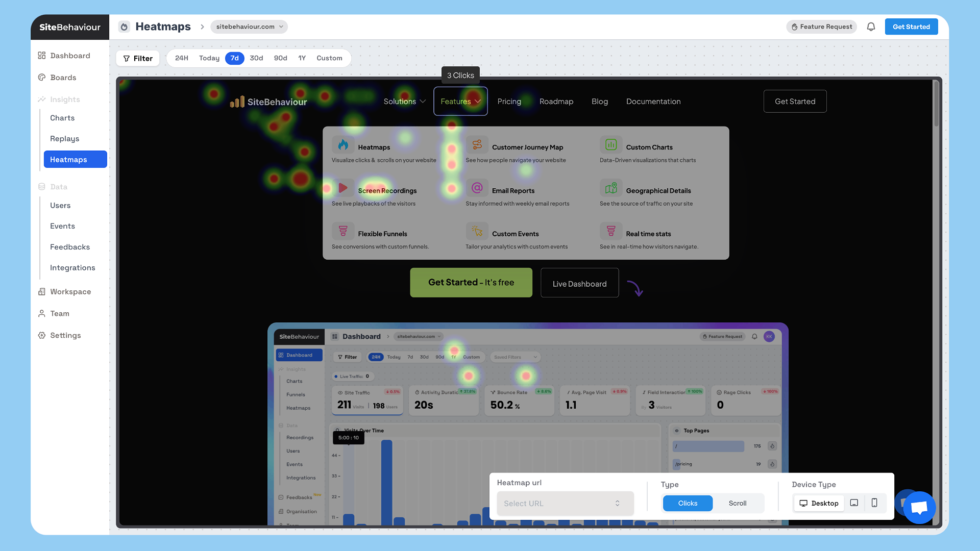Click the Geographical Details map icon
The image size is (980, 551).
(610, 188)
